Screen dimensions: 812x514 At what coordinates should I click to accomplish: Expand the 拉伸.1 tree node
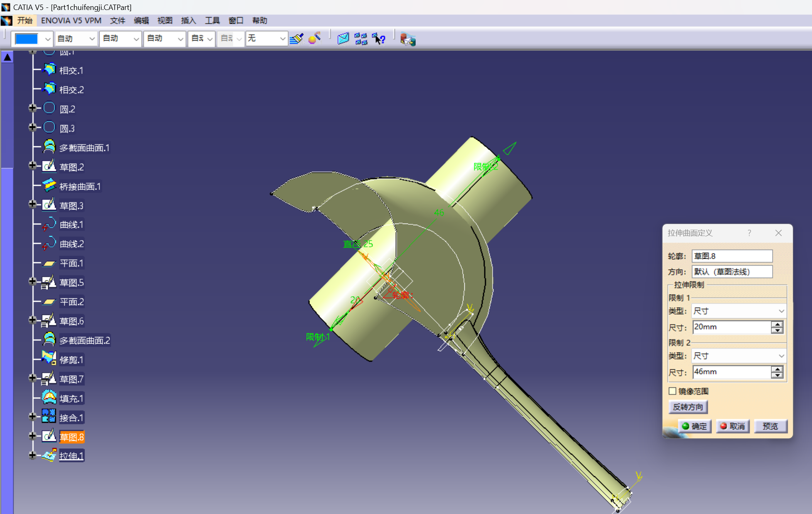pyautogui.click(x=32, y=455)
